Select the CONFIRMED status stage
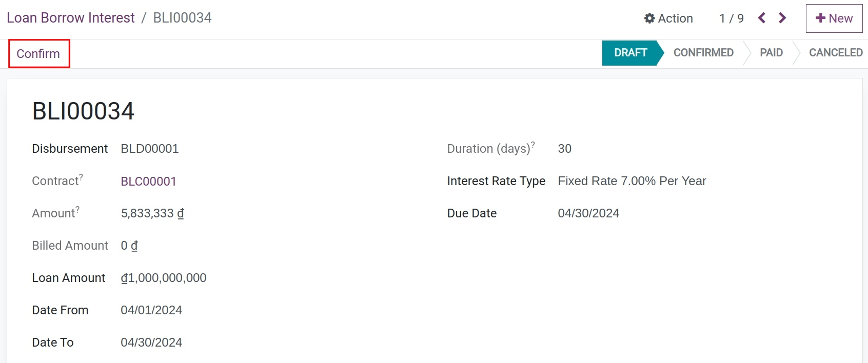The width and height of the screenshot is (868, 363). click(703, 53)
